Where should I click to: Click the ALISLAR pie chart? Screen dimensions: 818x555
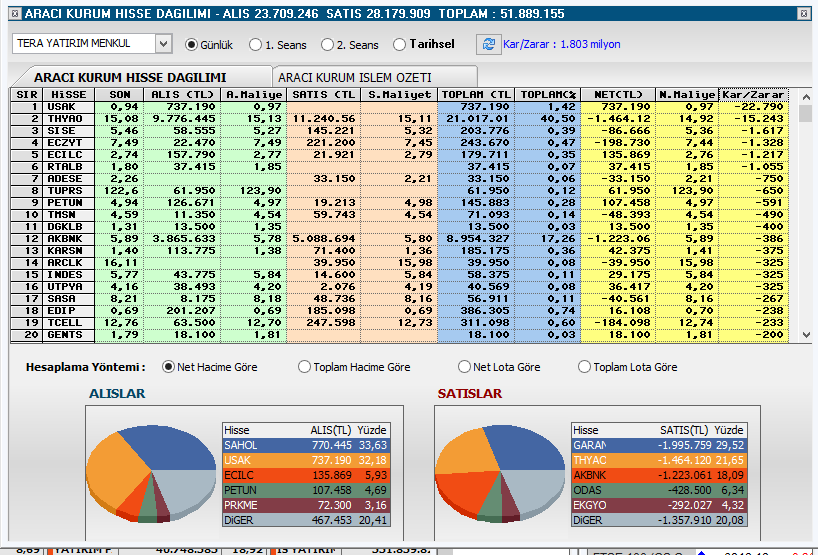pyautogui.click(x=151, y=474)
